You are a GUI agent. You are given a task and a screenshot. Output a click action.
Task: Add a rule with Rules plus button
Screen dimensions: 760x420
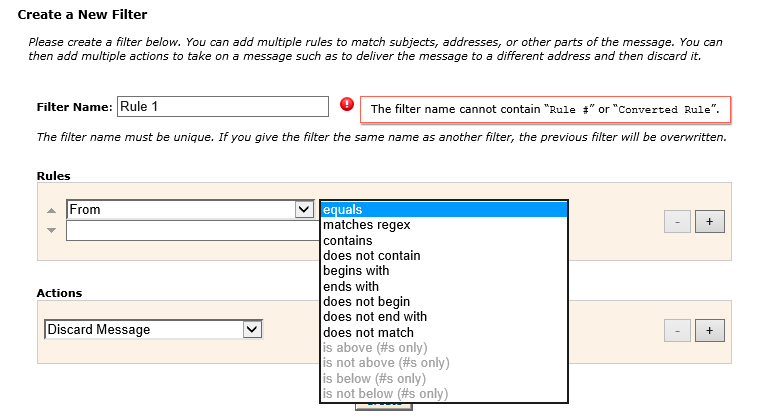709,222
